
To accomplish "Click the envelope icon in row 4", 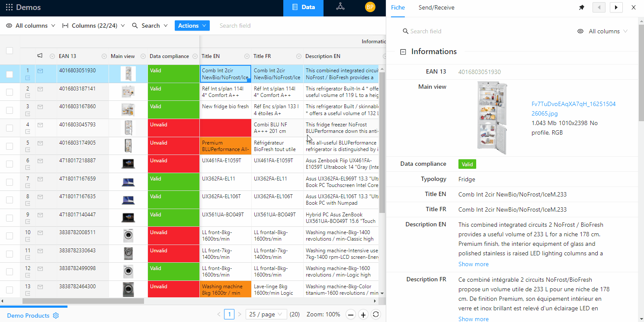I will pos(40,125).
